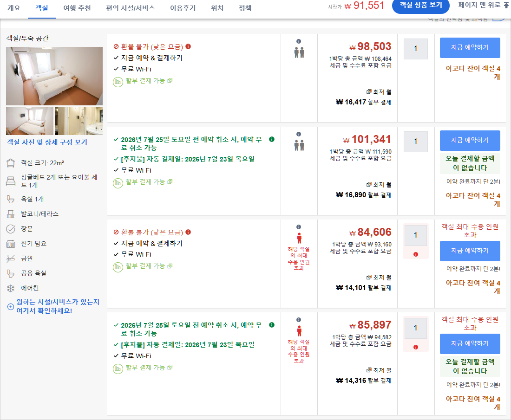Viewport: 511px width, 420px height.
Task: Open the bathroom thumbnail photo
Action: point(79,121)
